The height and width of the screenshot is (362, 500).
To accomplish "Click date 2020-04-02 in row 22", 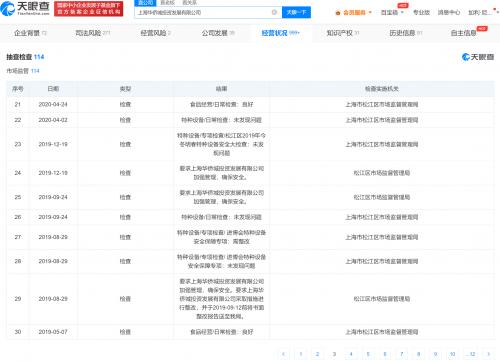I will [53, 120].
